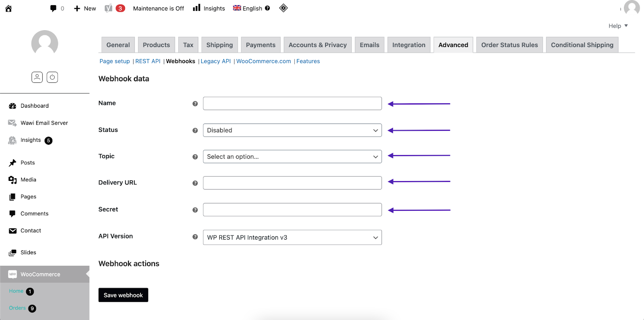Click the Delivery URL input field

292,183
